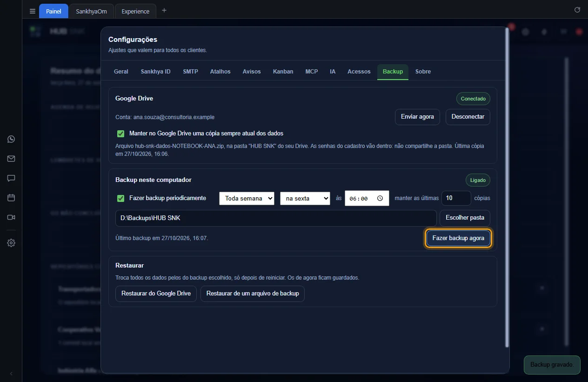The width and height of the screenshot is (588, 382).
Task: Select the active Backup tab
Action: click(x=393, y=72)
